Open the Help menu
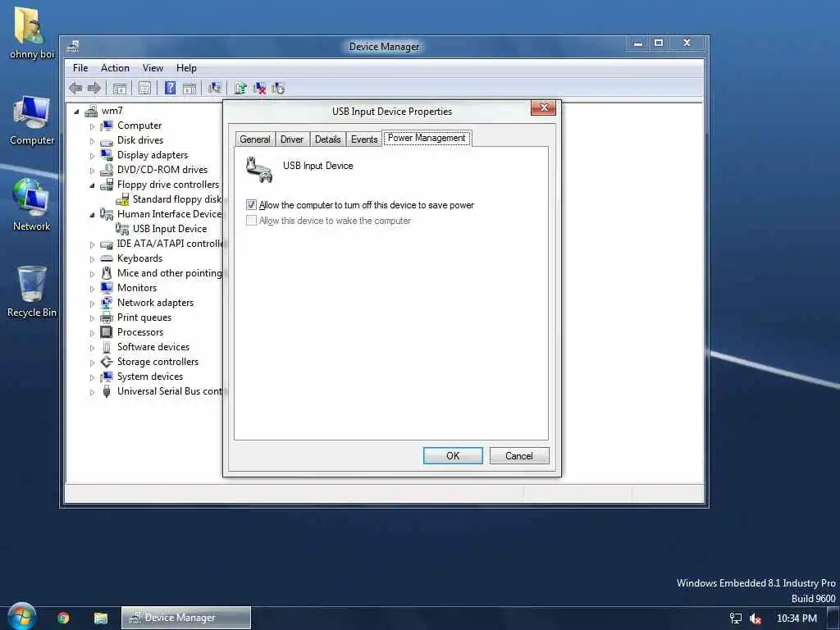840x630 pixels. coord(186,68)
